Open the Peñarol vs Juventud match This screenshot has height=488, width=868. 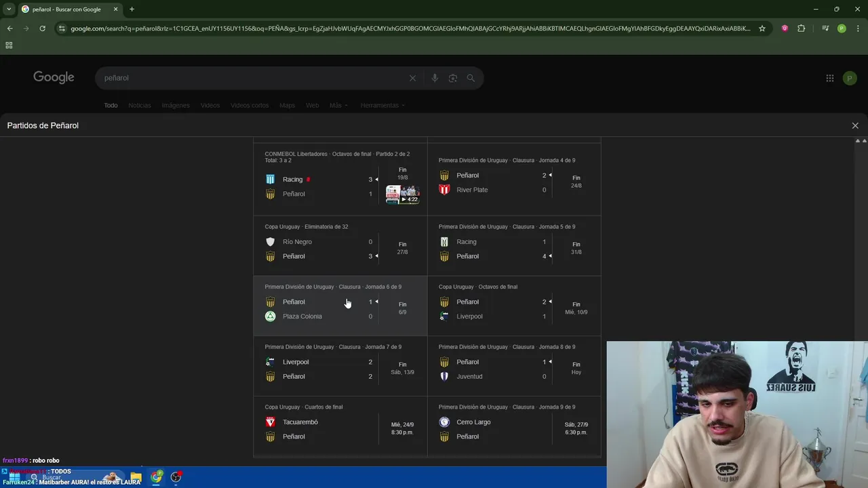tap(514, 366)
